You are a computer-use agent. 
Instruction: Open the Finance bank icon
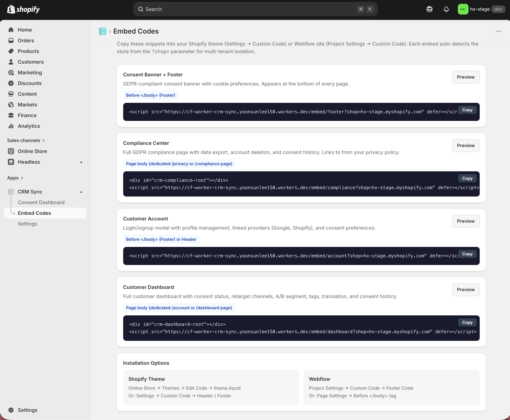(11, 115)
